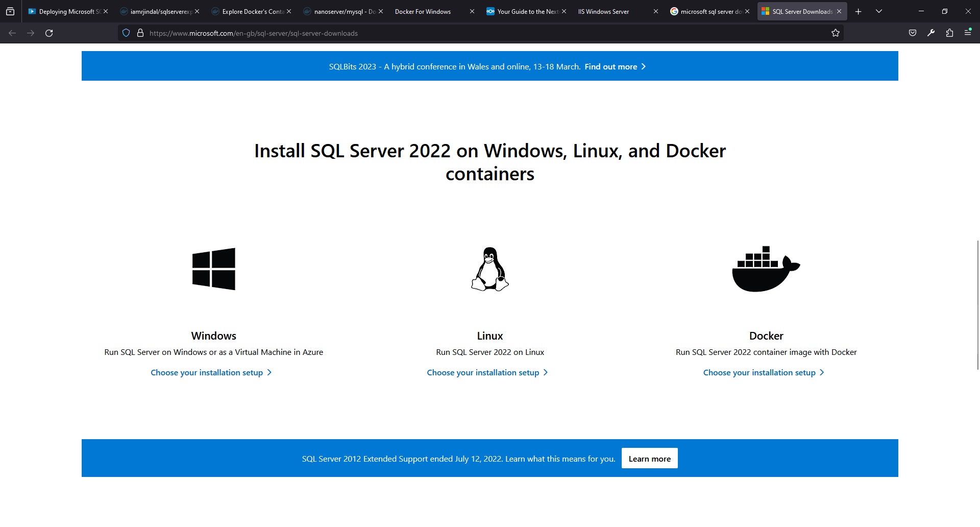The height and width of the screenshot is (527, 980).
Task: Click the Windows logo icon
Action: 214,269
